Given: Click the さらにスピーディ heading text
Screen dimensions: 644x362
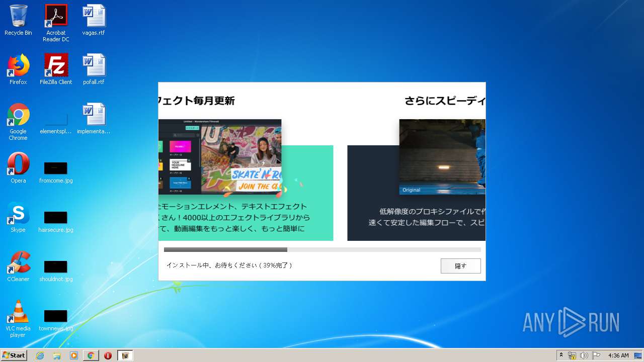Looking at the screenshot, I should coord(445,101).
